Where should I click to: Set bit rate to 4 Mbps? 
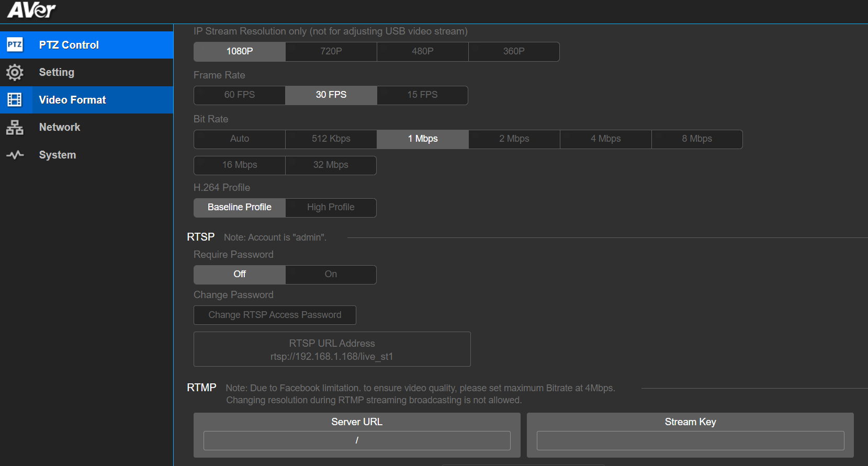[x=605, y=139]
